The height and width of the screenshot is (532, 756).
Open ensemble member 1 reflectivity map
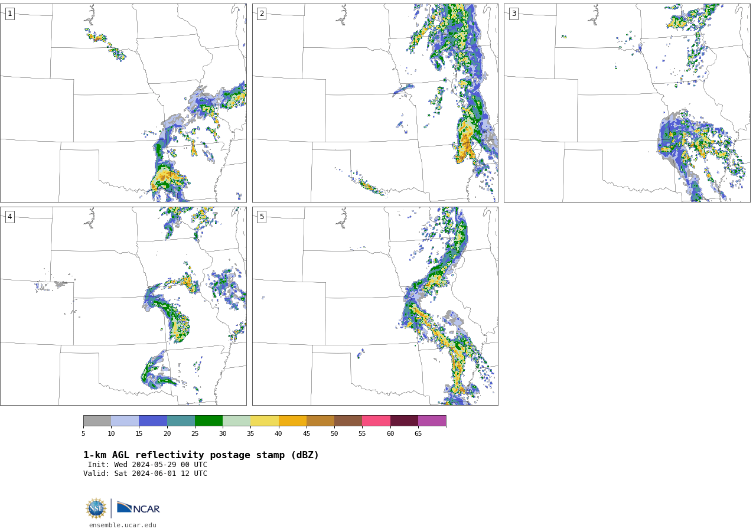tap(123, 103)
